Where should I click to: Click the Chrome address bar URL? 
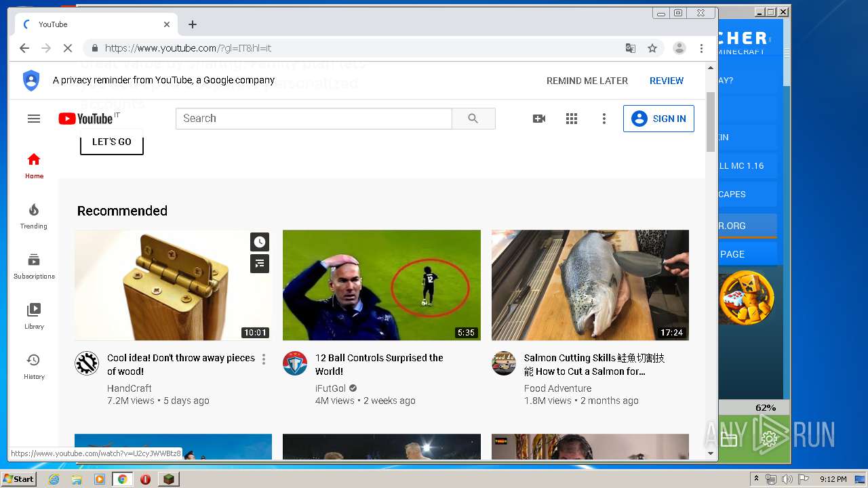188,48
